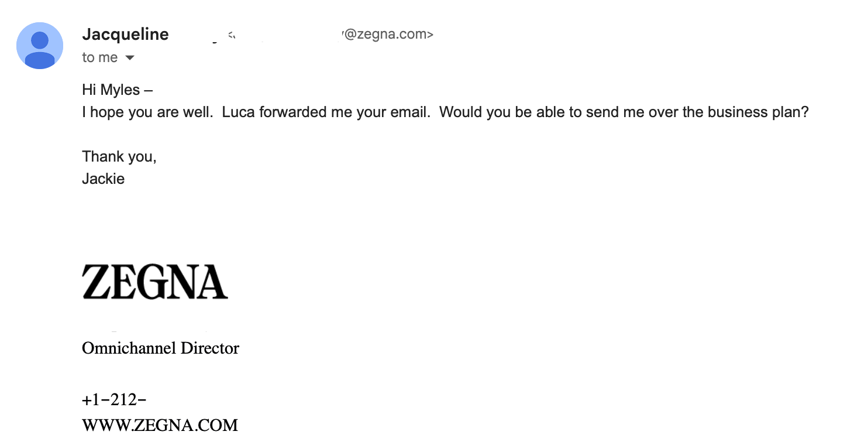Click the sender's blue profile avatar
Screen dimensions: 868x445
[x=40, y=46]
